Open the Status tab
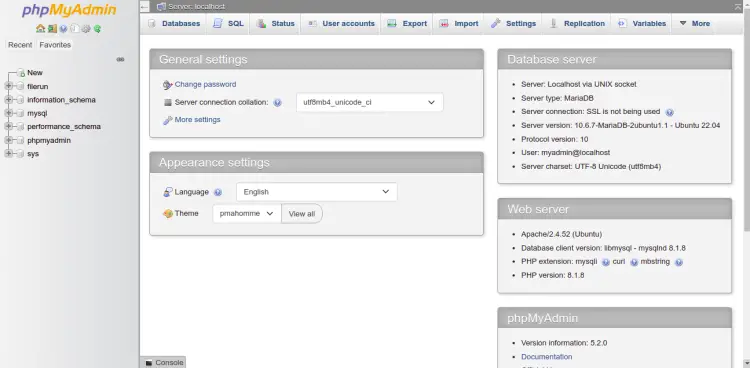 [276, 23]
